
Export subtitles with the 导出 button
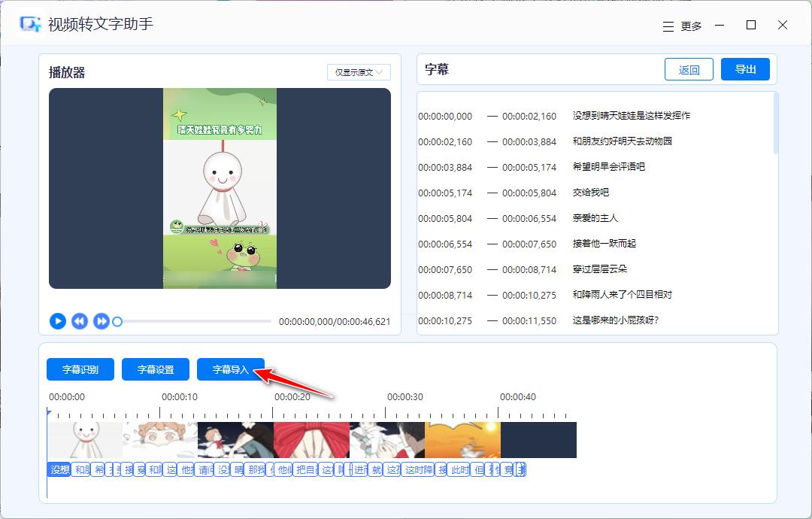[x=745, y=68]
